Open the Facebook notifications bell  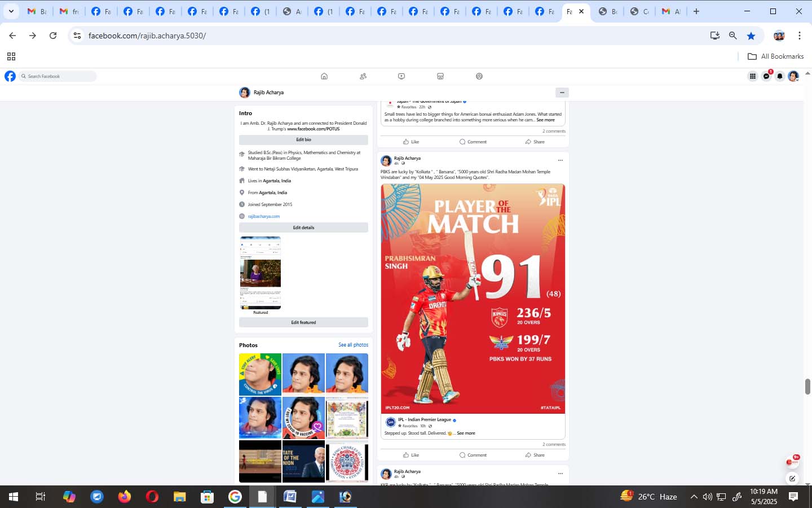[780, 76]
